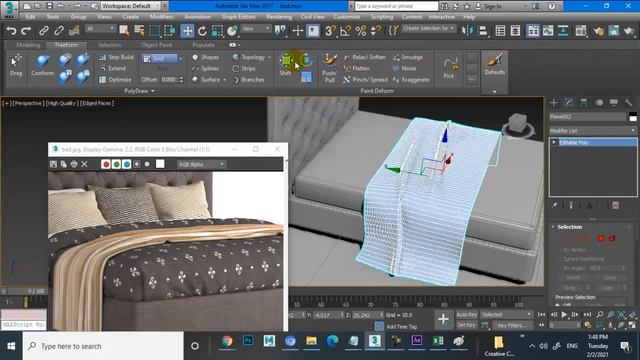Select Polygon sub-object level red square
The height and width of the screenshot is (360, 640).
[601, 238]
